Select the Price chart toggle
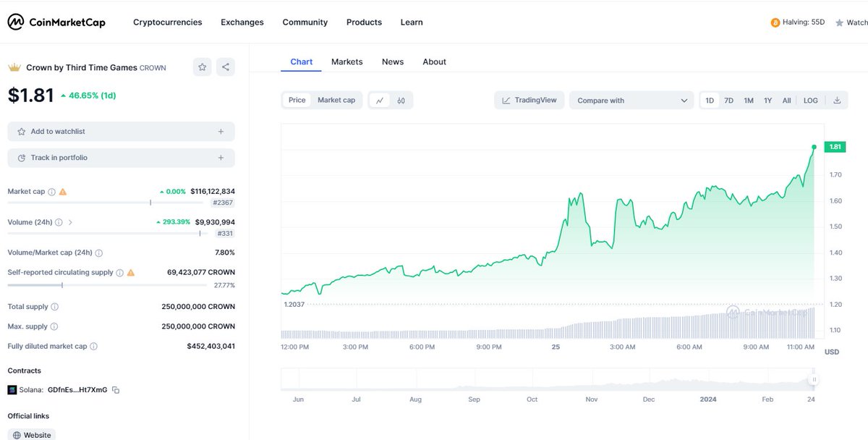 pyautogui.click(x=297, y=100)
